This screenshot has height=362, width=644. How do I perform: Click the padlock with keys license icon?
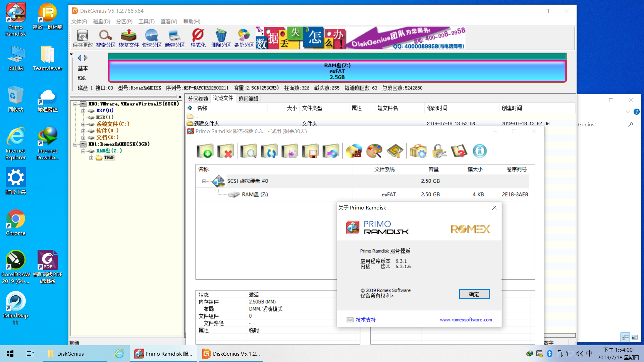click(439, 151)
